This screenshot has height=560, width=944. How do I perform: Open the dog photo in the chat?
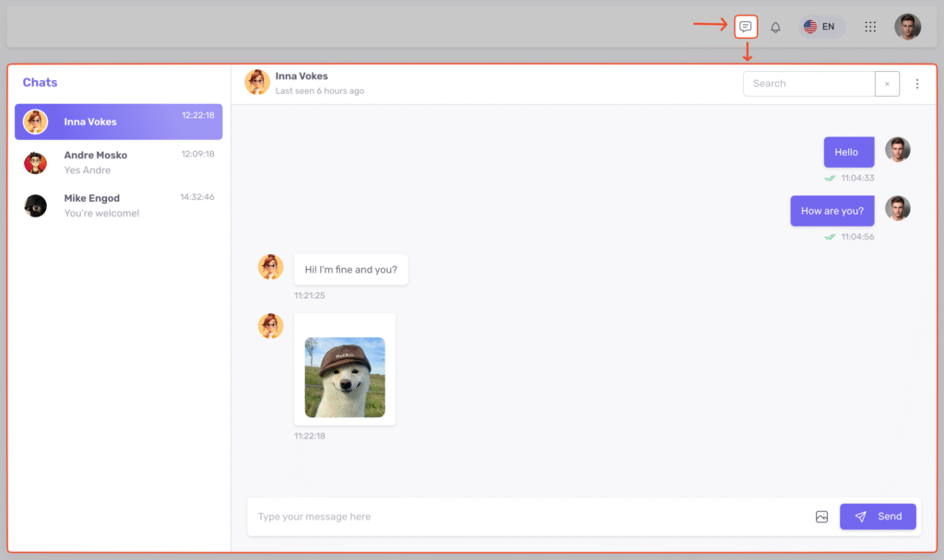click(x=345, y=378)
